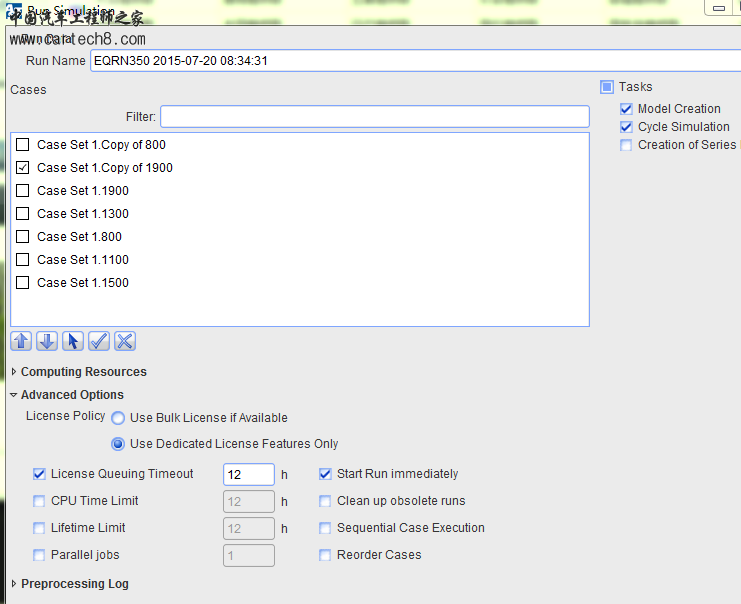Edit the License Queuing Timeout hours field
Viewport: 741px width, 604px height.
pyautogui.click(x=249, y=475)
